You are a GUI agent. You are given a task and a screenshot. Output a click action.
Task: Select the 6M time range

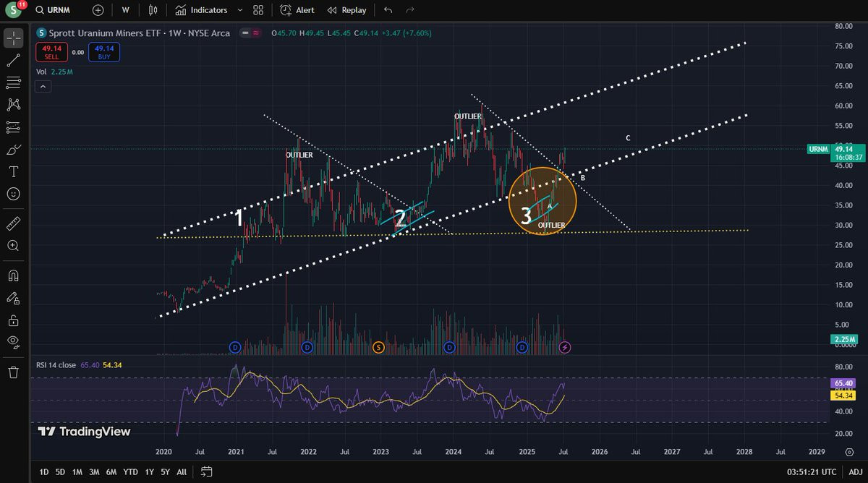pyautogui.click(x=111, y=472)
